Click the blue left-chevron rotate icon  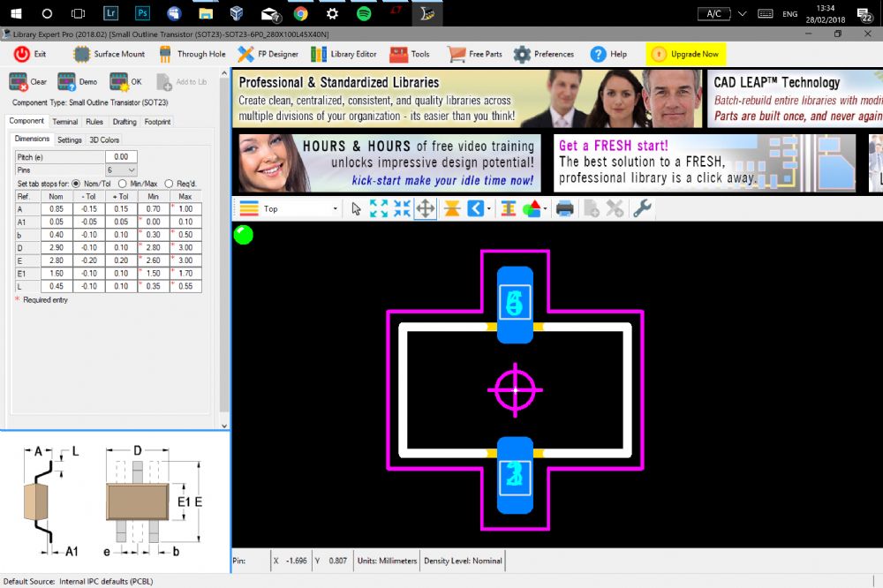[x=475, y=209]
